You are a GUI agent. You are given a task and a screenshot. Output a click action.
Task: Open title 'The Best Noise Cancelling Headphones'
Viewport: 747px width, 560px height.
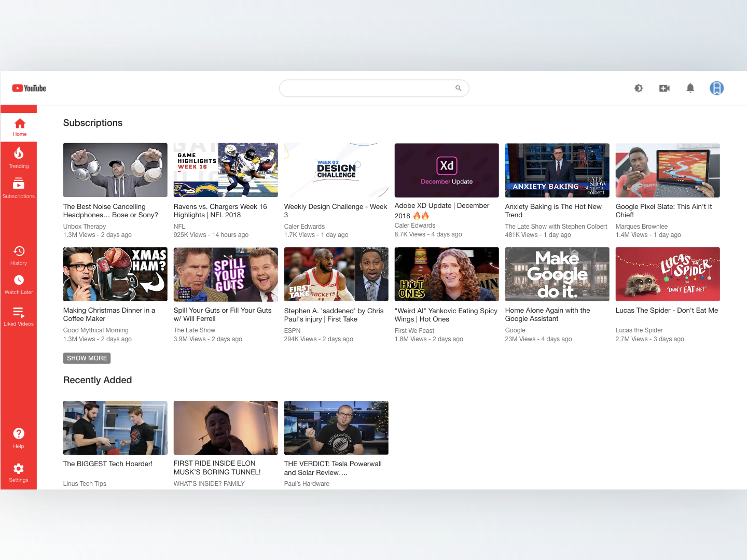coord(110,211)
